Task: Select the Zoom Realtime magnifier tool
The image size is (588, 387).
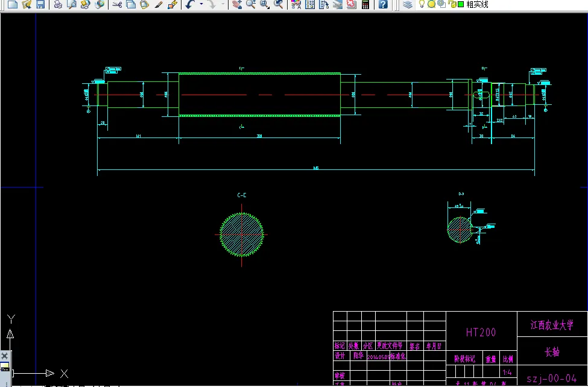Action: tap(250, 4)
